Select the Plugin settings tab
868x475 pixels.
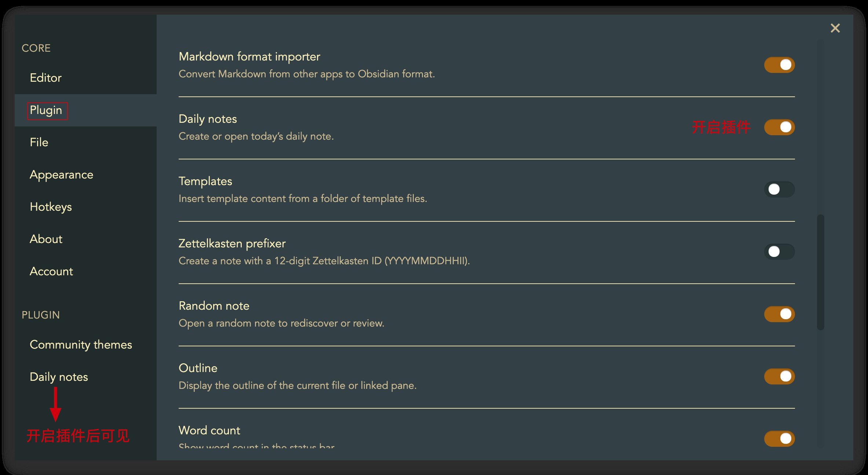click(x=46, y=110)
